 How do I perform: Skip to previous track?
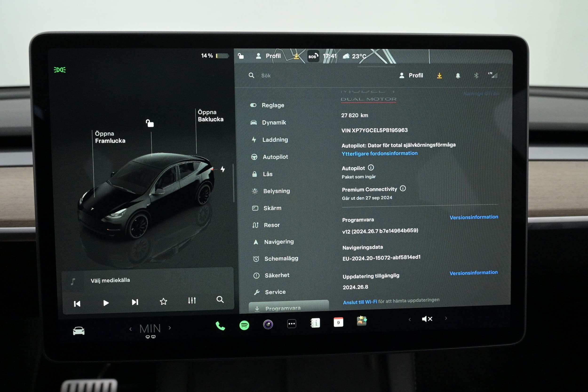click(x=77, y=304)
